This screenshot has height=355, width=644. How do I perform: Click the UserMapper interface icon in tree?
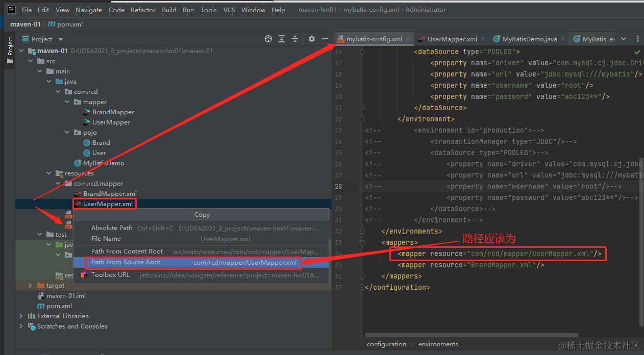click(x=87, y=122)
